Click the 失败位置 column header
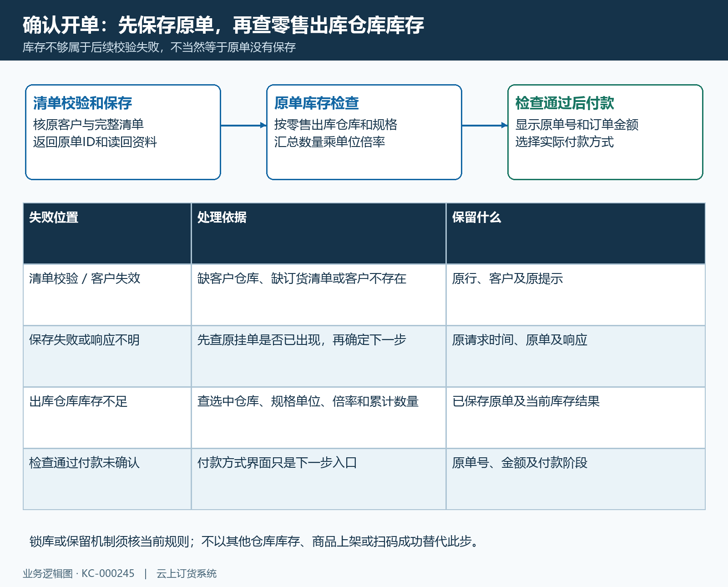Screen dimensions: 728x587 (107, 233)
